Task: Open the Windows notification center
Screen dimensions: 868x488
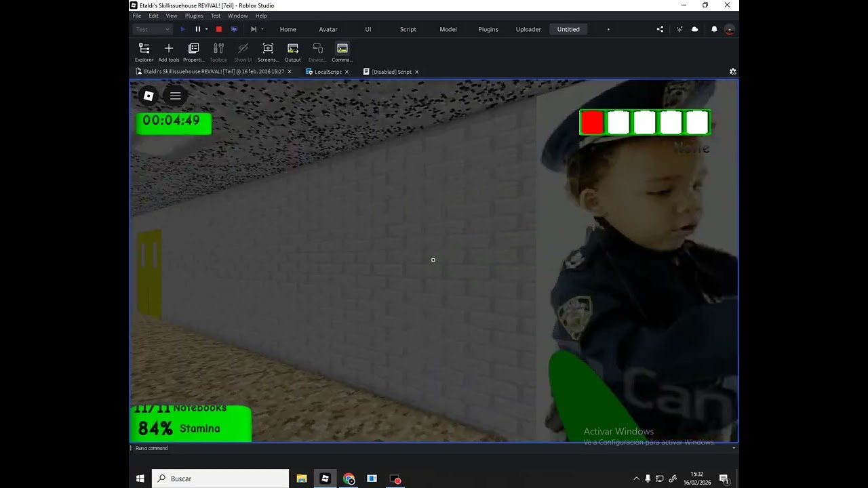Action: click(x=724, y=479)
